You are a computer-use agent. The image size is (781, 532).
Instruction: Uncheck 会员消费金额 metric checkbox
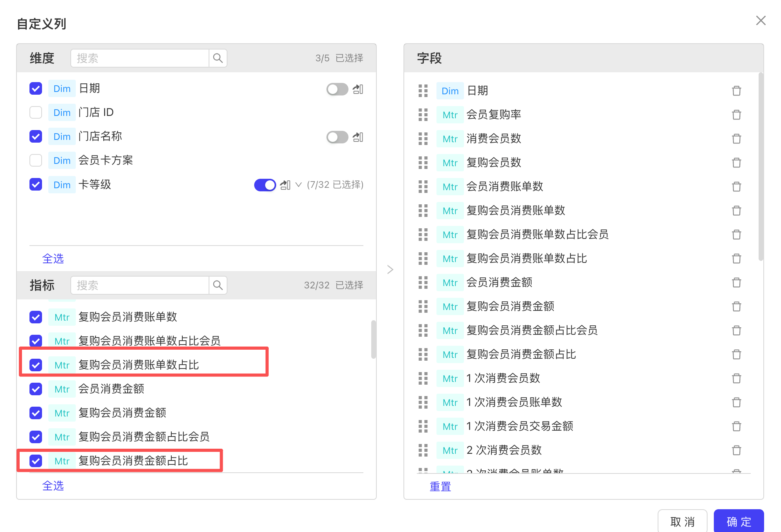pyautogui.click(x=36, y=389)
